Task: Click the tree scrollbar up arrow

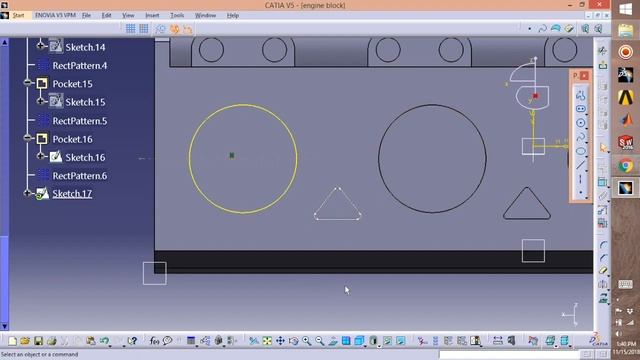Action: 4,42
